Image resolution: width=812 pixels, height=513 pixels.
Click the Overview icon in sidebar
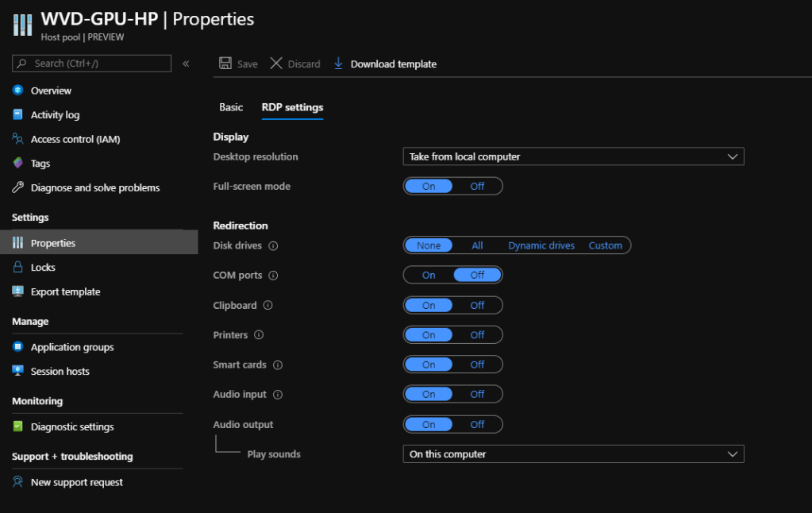17,91
